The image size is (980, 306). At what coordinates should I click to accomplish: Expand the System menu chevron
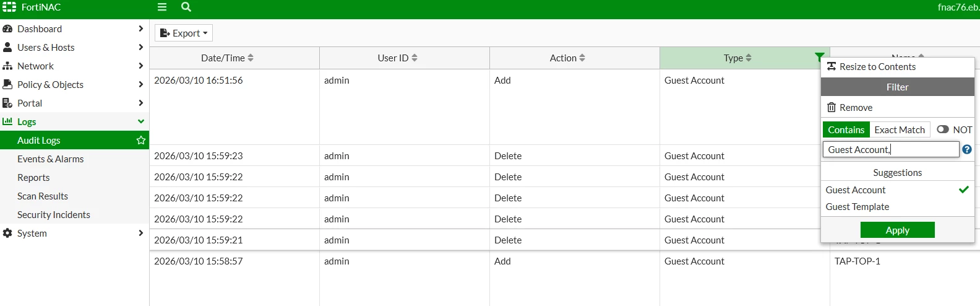pyautogui.click(x=141, y=233)
